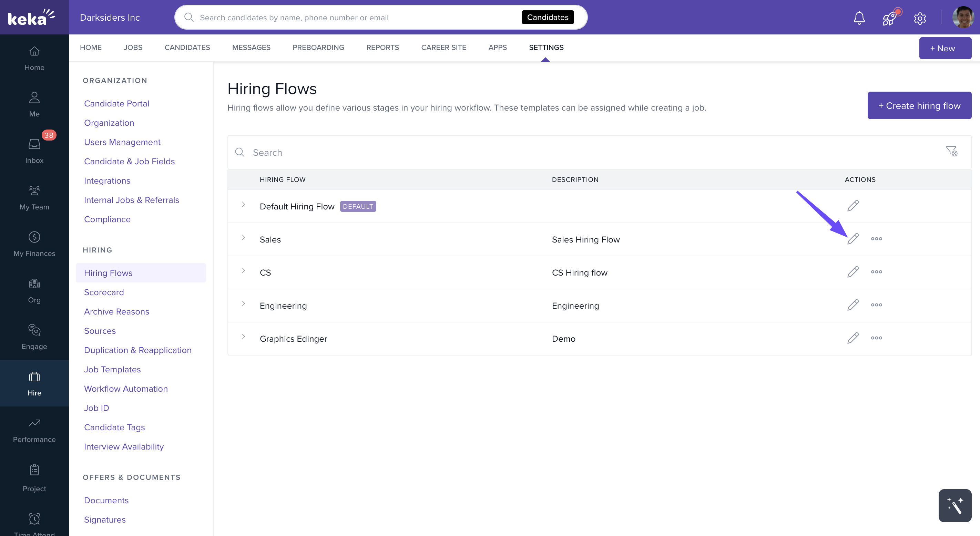This screenshot has height=536, width=980.
Task: Edit the Graphics Edinger flow pencil
Action: 853,338
